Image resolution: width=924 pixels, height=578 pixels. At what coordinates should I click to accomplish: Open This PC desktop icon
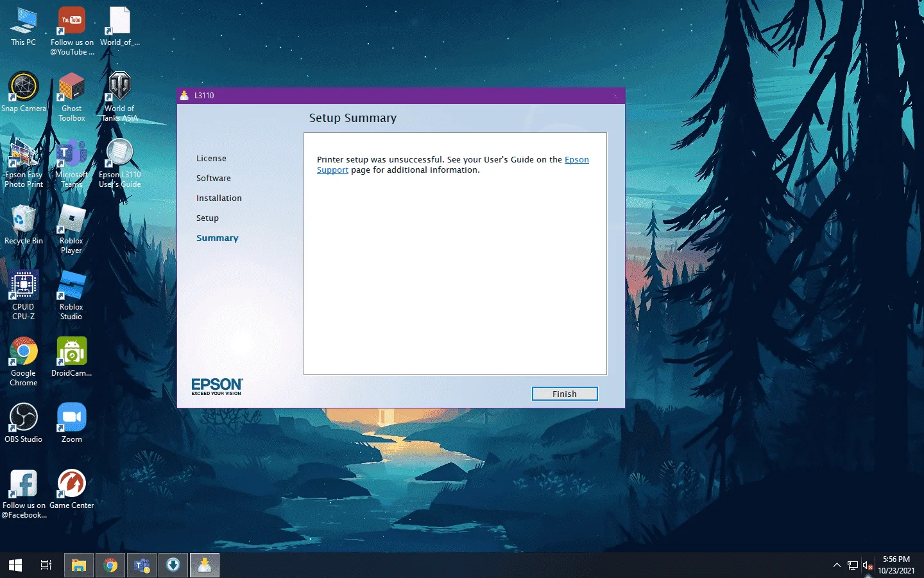[x=24, y=26]
